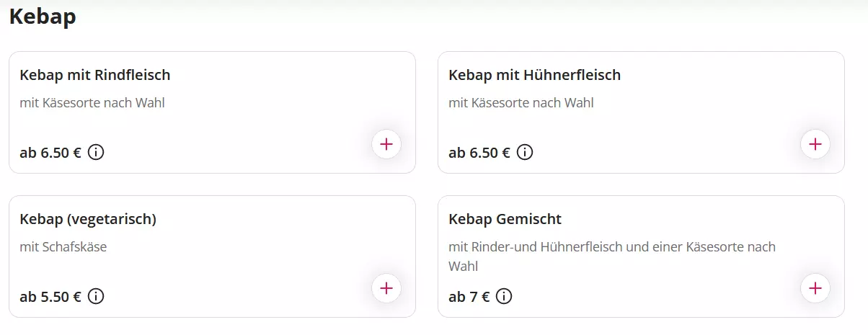
Task: Click 'mit Schafskäse' description text
Action: (63, 247)
